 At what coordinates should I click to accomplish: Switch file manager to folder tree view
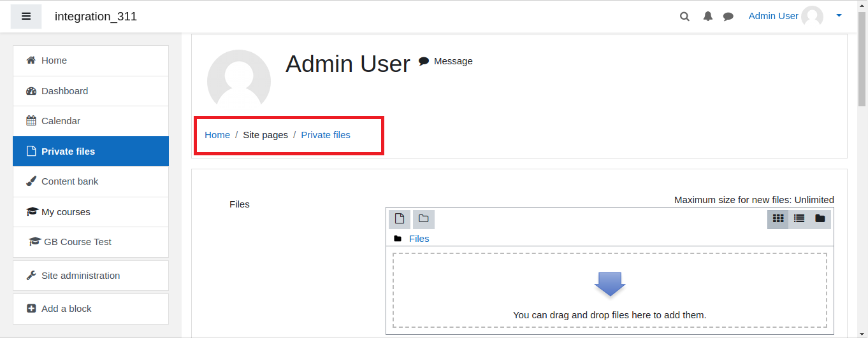coord(820,219)
